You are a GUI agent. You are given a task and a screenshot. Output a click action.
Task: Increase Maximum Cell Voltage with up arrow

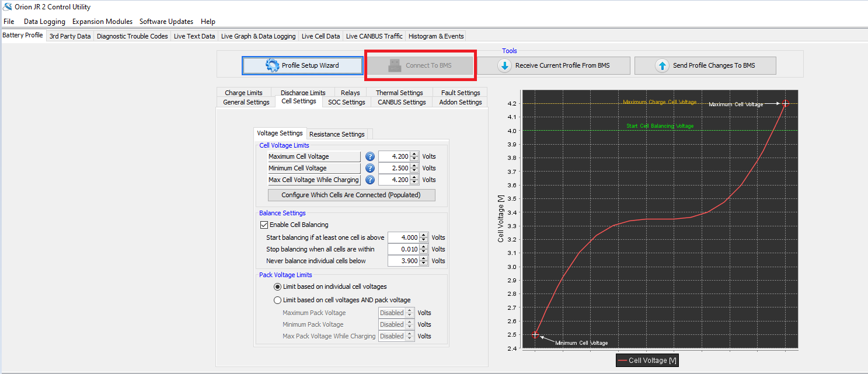click(414, 154)
